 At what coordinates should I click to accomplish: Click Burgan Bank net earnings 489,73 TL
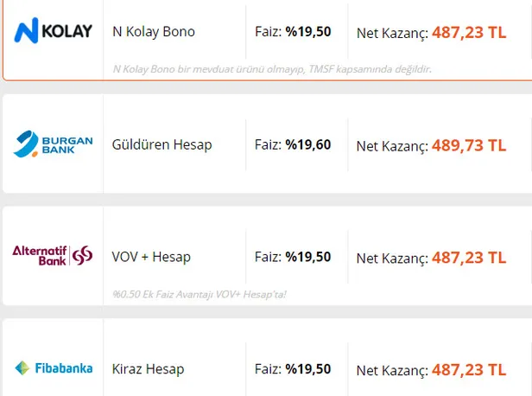469,144
